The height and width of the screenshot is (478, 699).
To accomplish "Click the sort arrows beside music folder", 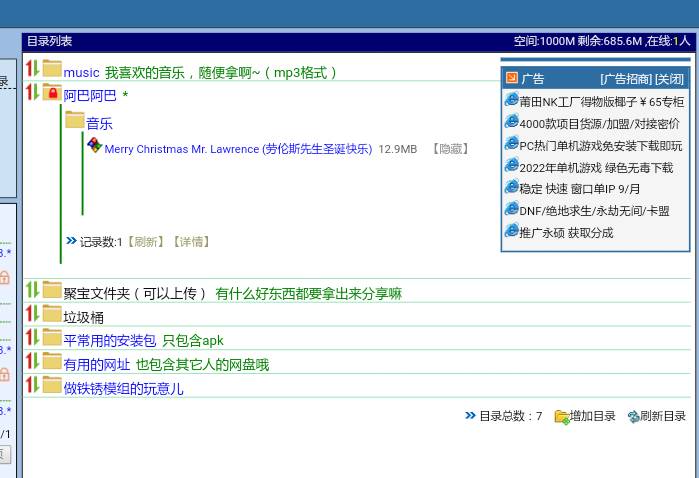I will [x=32, y=69].
